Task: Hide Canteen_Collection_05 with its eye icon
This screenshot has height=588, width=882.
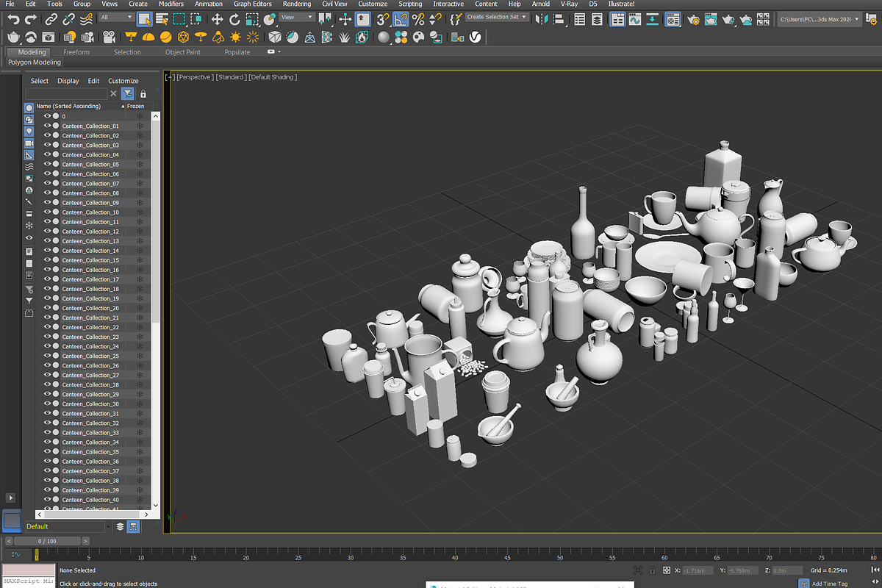Action: coord(47,164)
